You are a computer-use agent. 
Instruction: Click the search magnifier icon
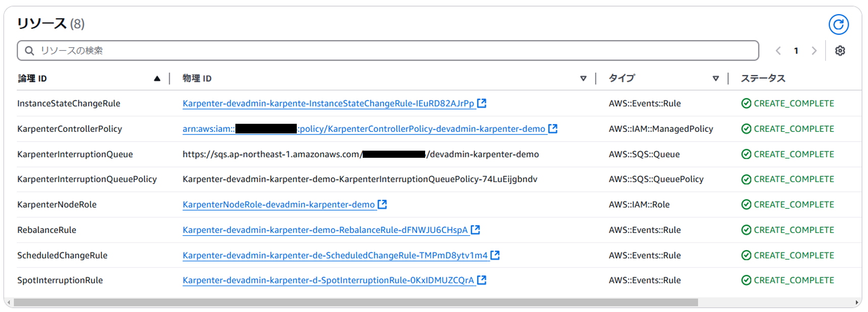pos(29,51)
